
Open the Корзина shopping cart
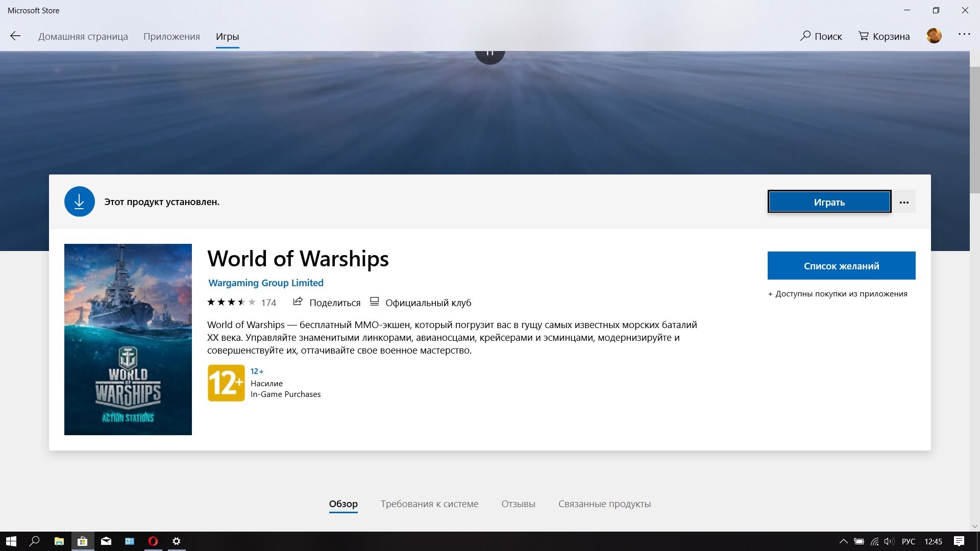[884, 36]
